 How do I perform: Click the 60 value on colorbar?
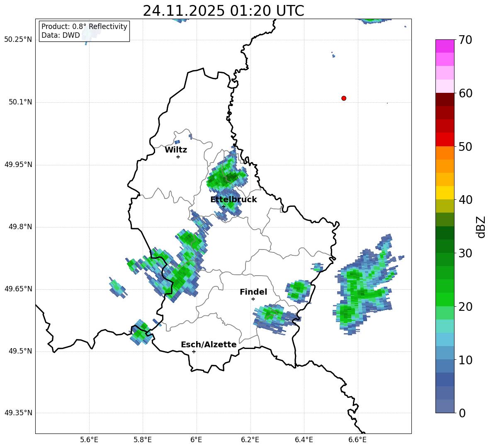(465, 93)
